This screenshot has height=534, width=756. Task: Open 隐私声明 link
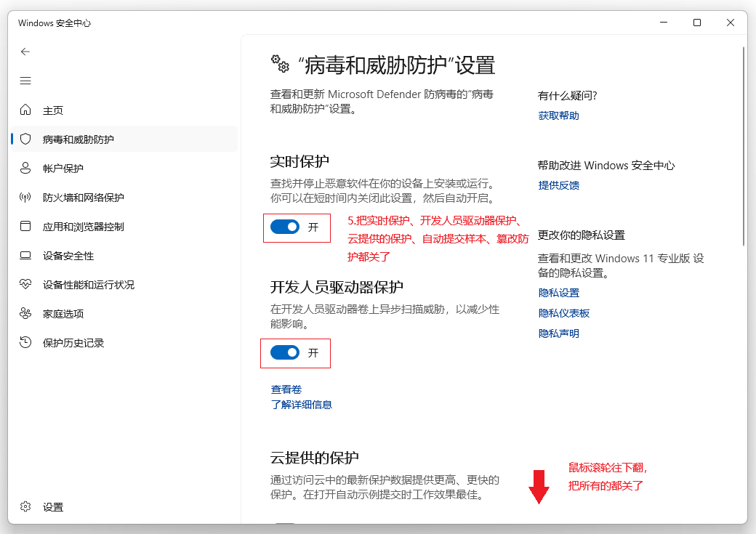(558, 333)
